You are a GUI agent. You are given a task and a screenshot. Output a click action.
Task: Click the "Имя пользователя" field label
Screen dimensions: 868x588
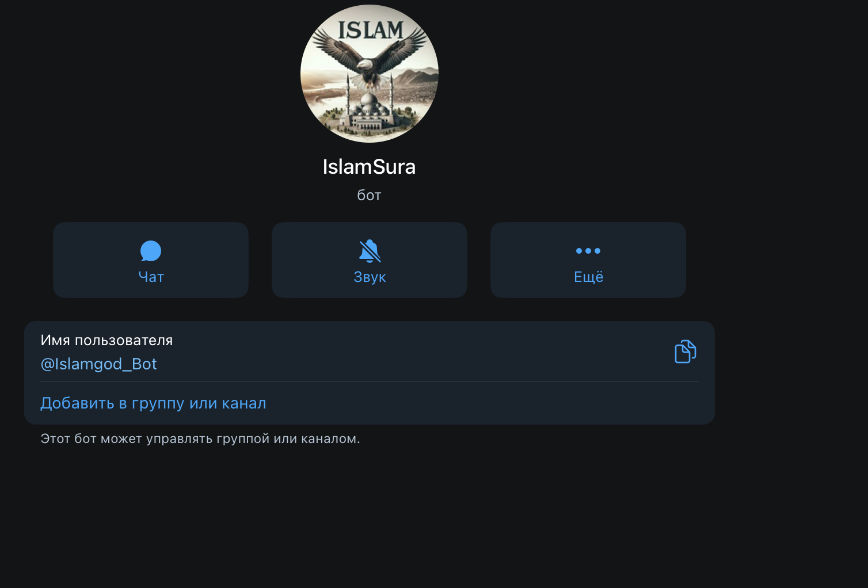tap(106, 340)
